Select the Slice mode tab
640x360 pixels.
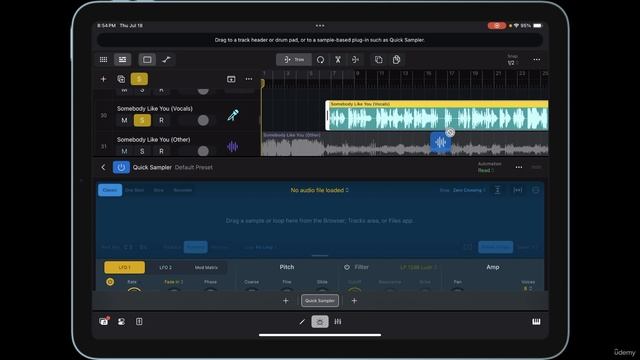point(158,190)
